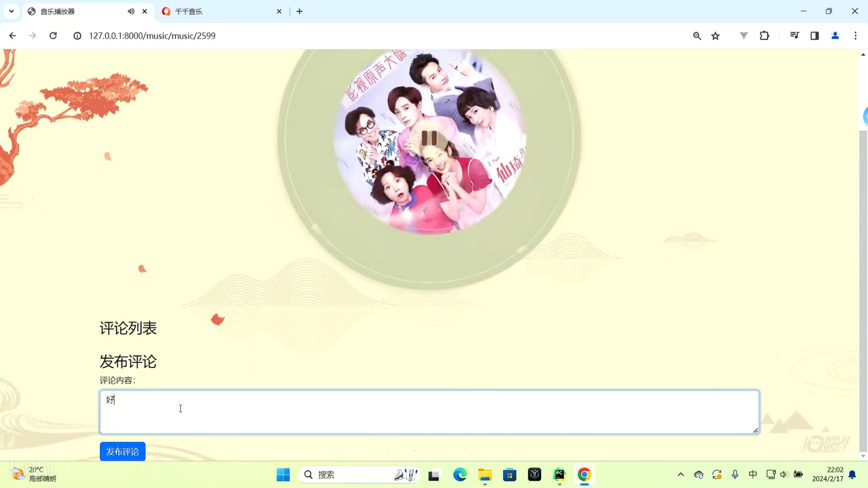Click the 评论列表 heading
The image size is (868, 488).
click(x=128, y=328)
